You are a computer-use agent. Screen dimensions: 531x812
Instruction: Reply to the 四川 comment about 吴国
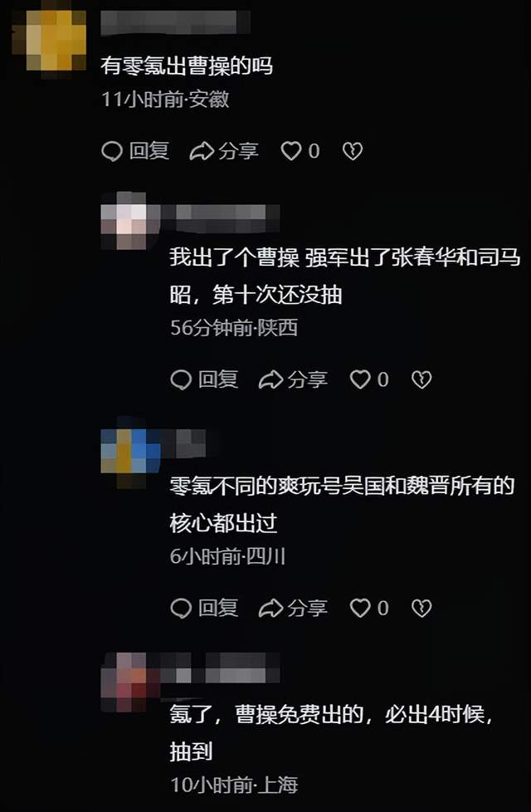tap(204, 608)
